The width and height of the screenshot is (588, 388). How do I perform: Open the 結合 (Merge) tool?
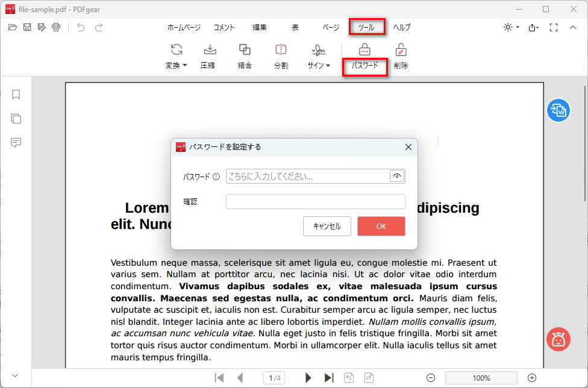245,56
